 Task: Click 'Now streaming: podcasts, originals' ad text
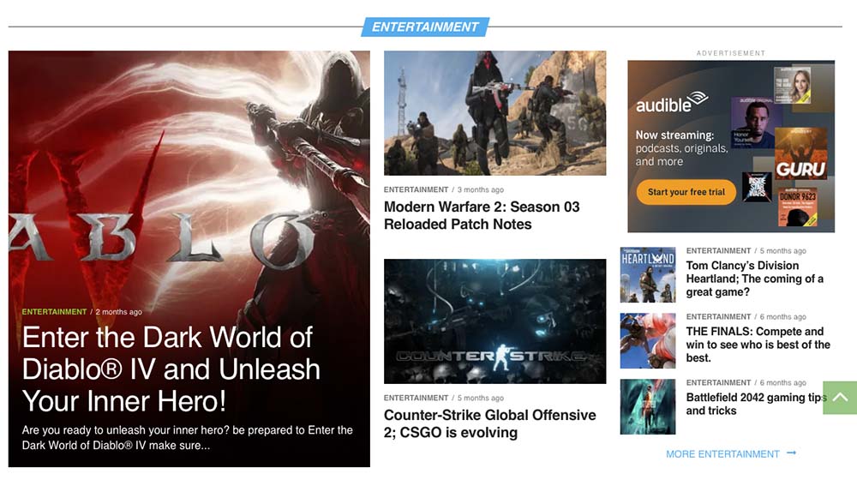[x=681, y=148]
